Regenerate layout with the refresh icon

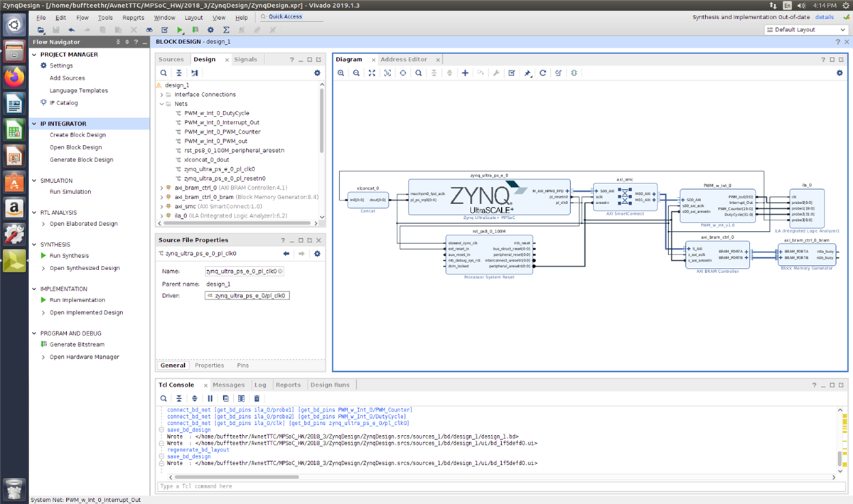click(542, 73)
